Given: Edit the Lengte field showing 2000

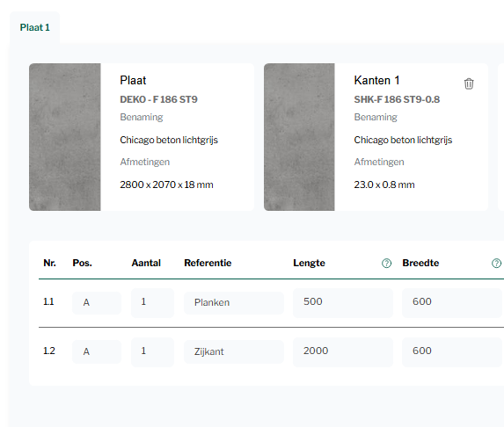Looking at the screenshot, I should pos(343,351).
